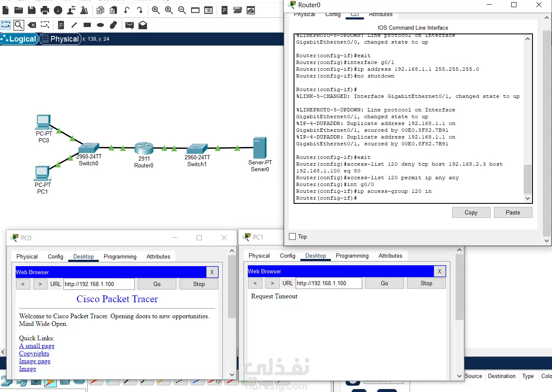Image resolution: width=552 pixels, height=392 pixels.
Task: Click Go in PC1 web browser
Action: [385, 283]
